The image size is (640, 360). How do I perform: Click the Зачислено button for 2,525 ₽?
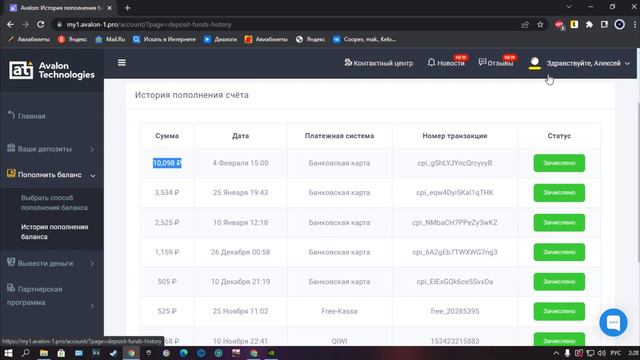559,222
